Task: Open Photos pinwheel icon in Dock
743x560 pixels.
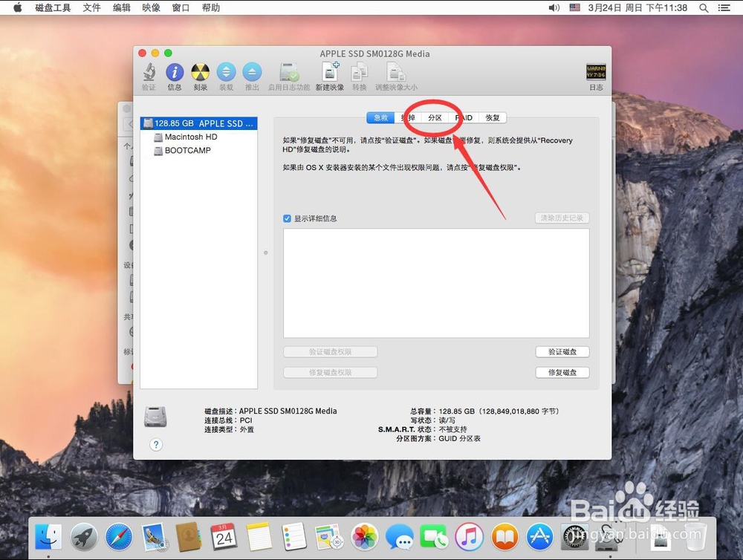Action: pyautogui.click(x=364, y=537)
